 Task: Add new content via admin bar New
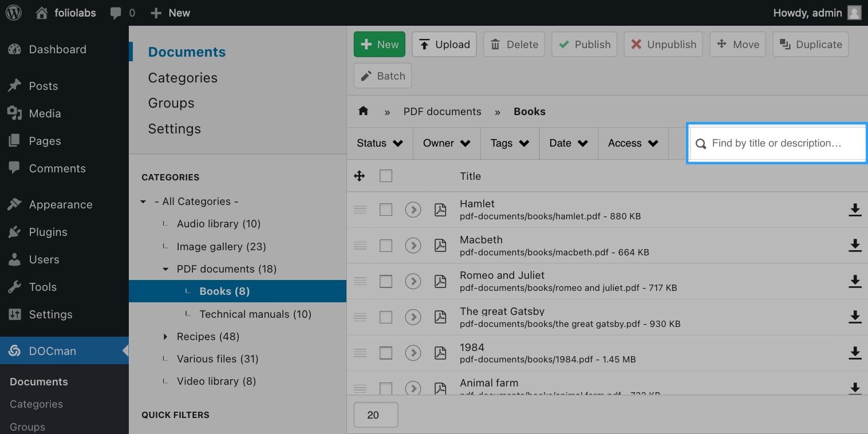tap(170, 13)
